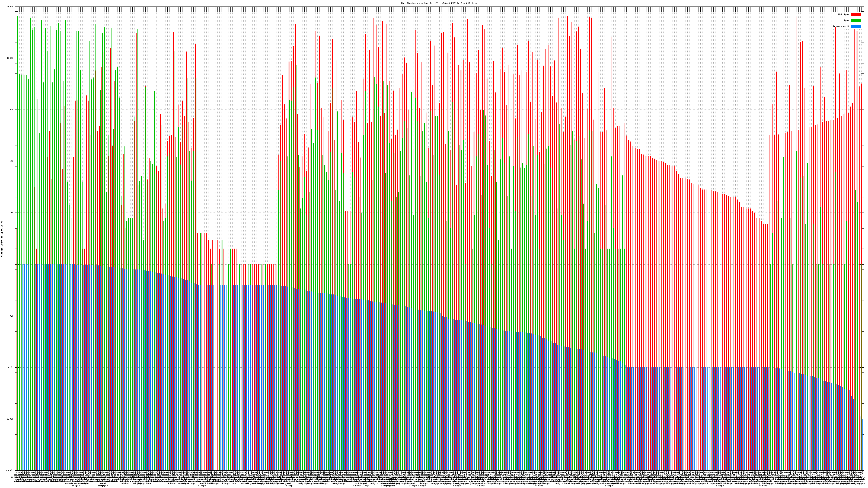Click the 0.01 y-axis tick label
The image size is (868, 488).
[x=11, y=367]
